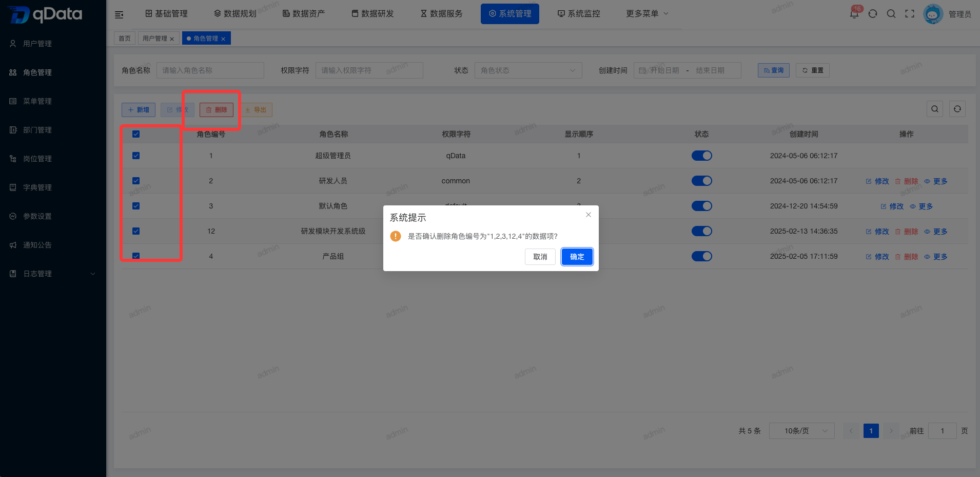Open 更多 menu for 研发人员 row
Screen dimensions: 980x477
[x=936, y=181]
